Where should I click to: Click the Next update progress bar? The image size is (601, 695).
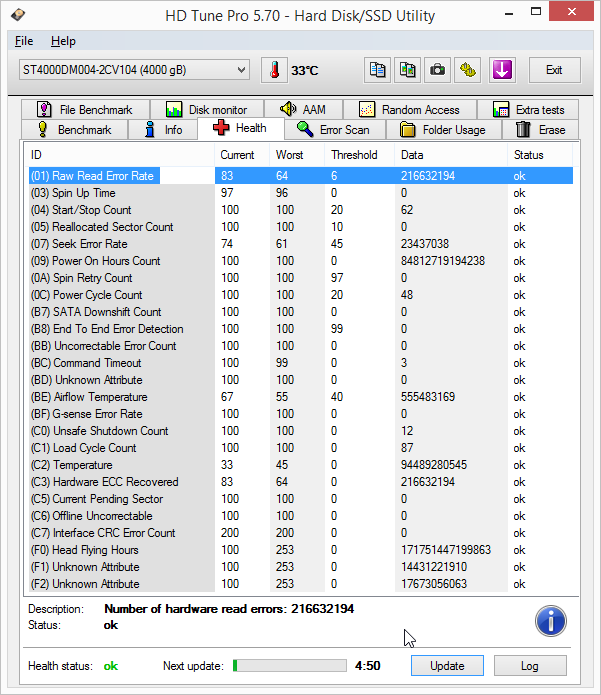290,666
